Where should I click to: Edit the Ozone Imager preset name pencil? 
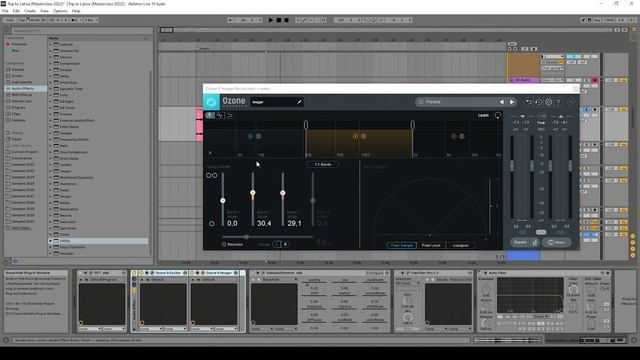299,102
